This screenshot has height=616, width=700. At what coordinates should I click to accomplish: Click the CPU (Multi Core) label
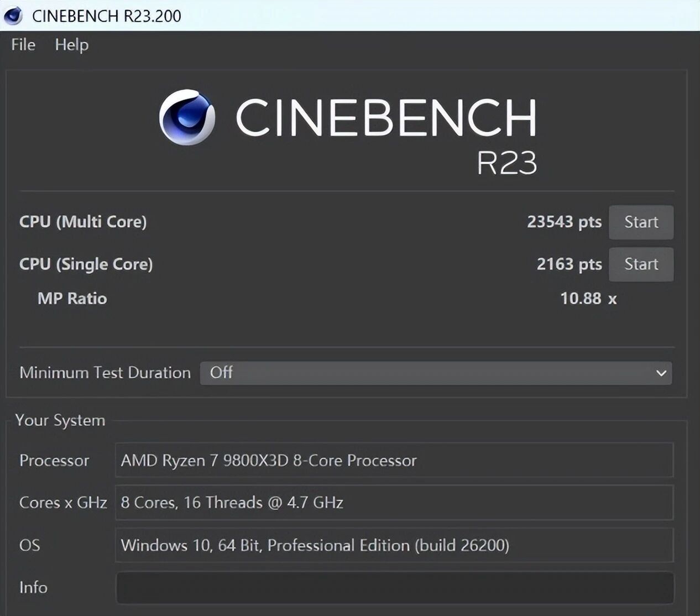[83, 222]
